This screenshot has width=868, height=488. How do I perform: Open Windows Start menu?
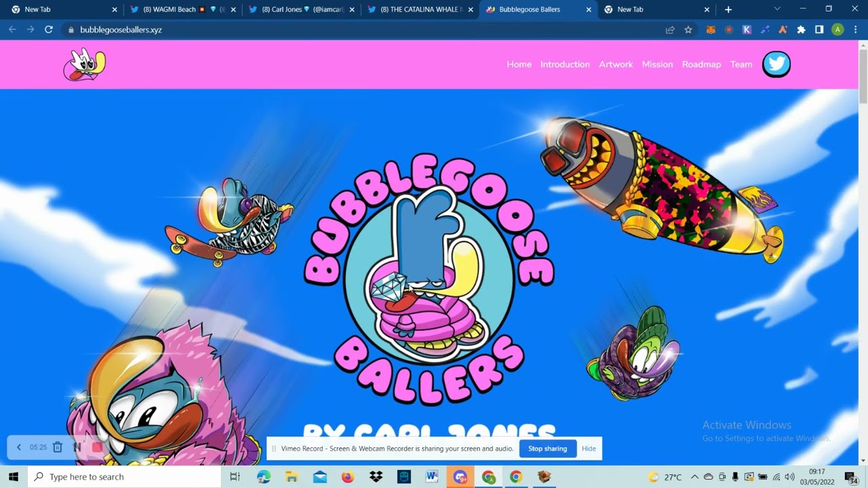14,476
